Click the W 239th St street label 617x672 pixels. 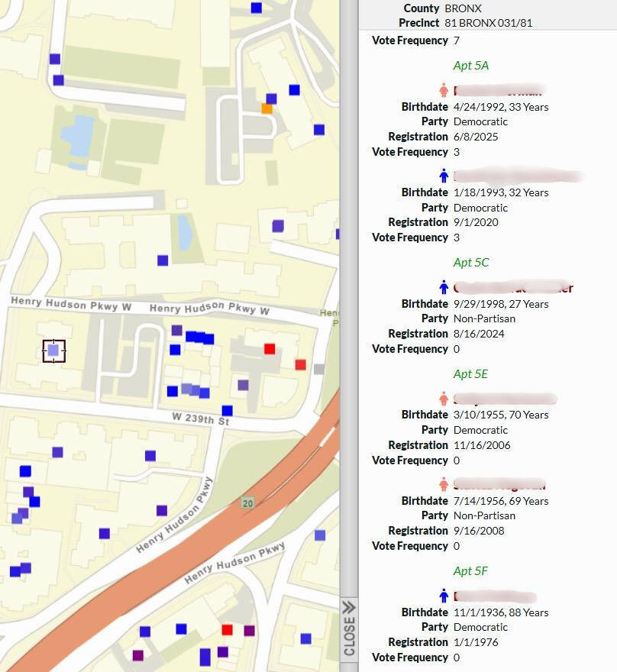pos(201,421)
